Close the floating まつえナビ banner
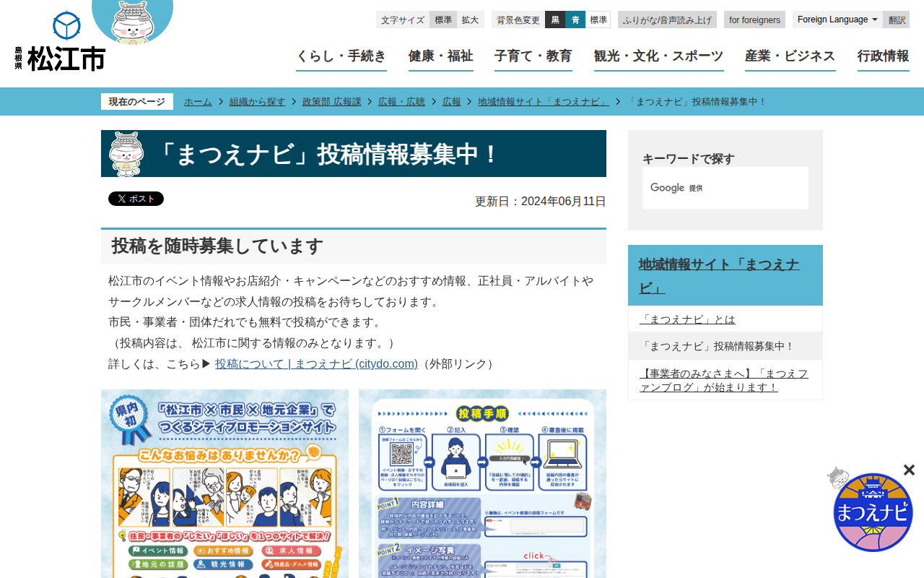Viewport: 924px width, 578px height. tap(909, 470)
